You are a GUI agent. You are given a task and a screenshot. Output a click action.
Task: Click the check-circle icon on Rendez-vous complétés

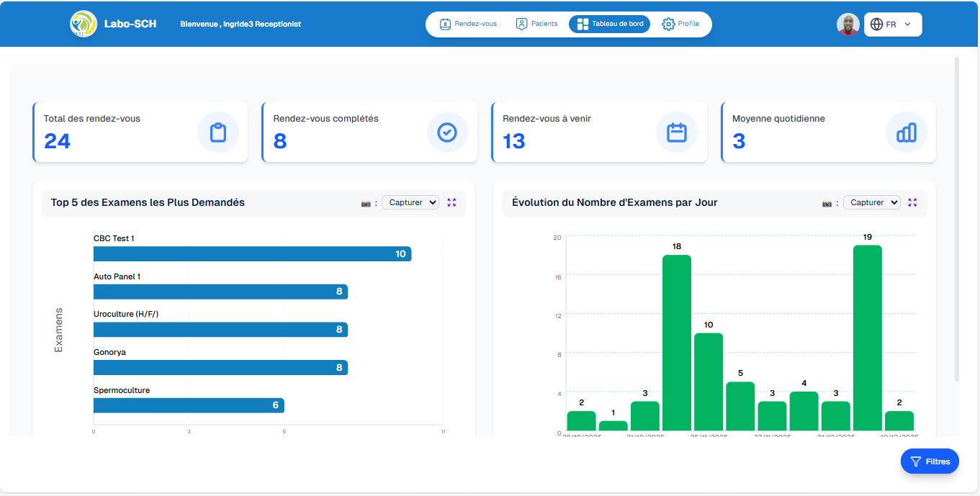coord(447,132)
